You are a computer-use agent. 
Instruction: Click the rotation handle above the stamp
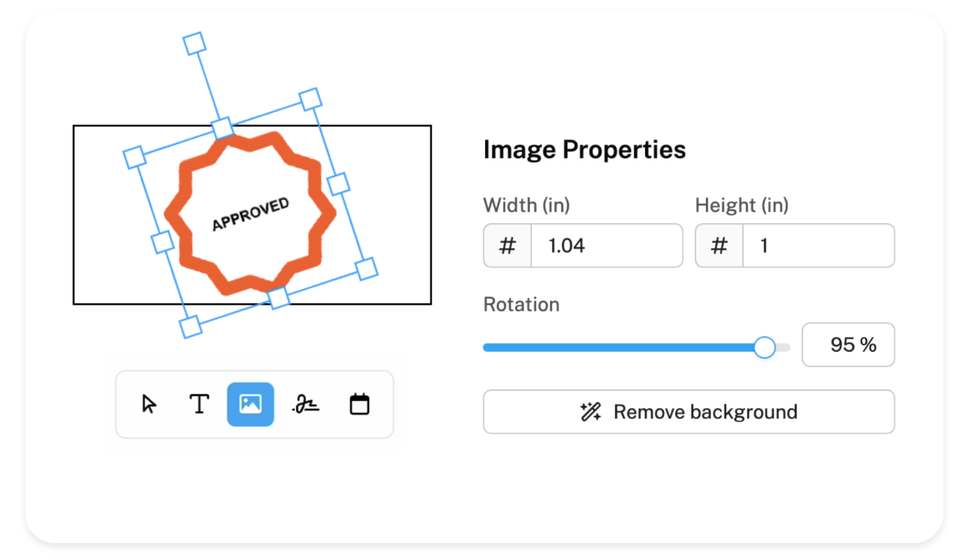pos(194,43)
